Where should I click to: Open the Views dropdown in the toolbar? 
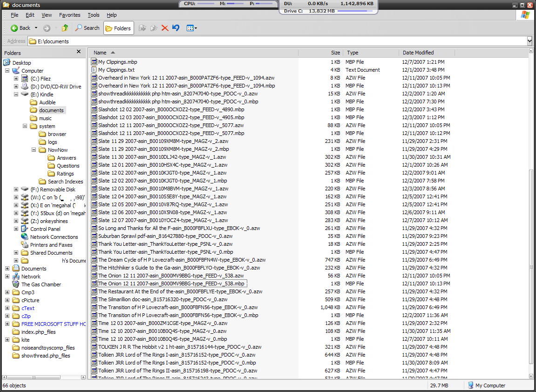click(192, 28)
